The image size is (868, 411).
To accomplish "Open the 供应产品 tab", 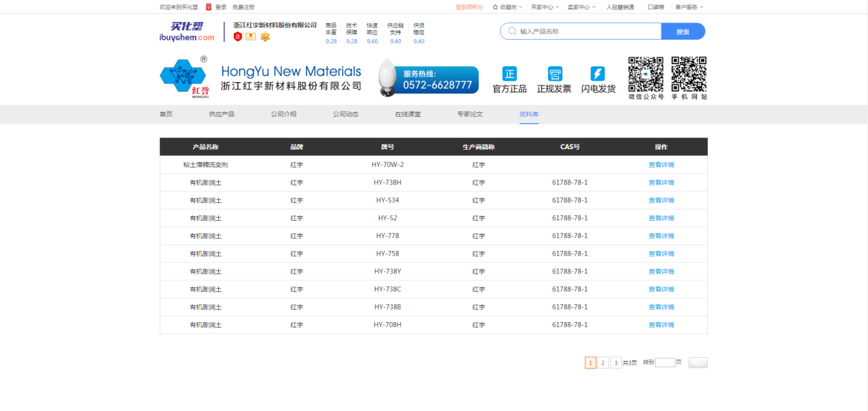I will pos(222,114).
